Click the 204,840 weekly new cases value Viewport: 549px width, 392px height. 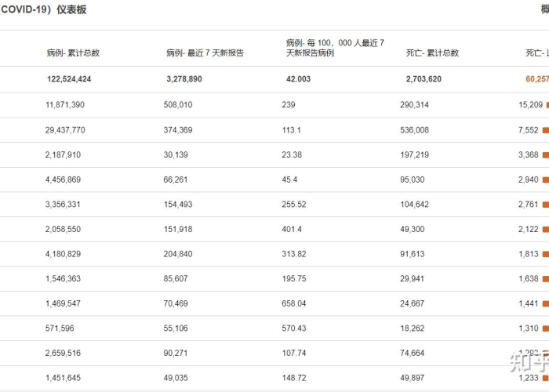click(x=178, y=254)
